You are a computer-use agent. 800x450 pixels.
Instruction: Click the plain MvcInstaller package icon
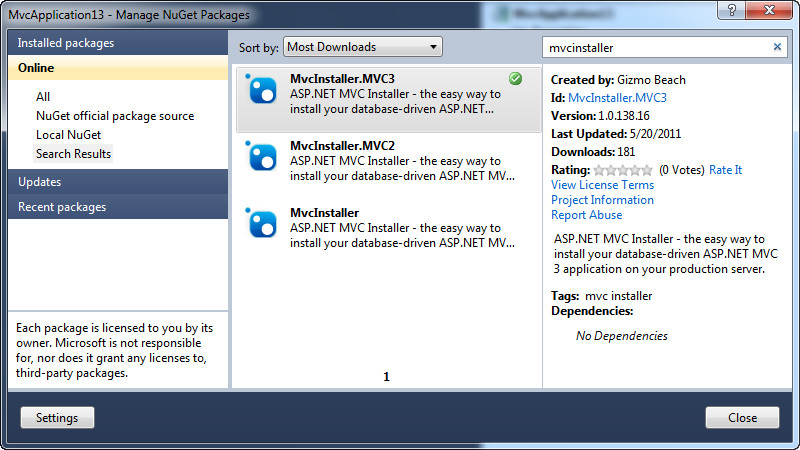(261, 223)
